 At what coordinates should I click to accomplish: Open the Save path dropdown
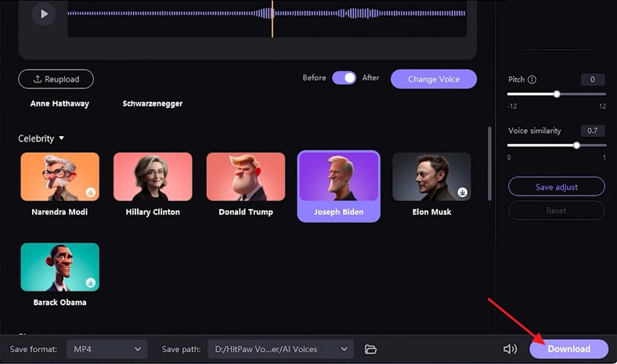coord(280,349)
